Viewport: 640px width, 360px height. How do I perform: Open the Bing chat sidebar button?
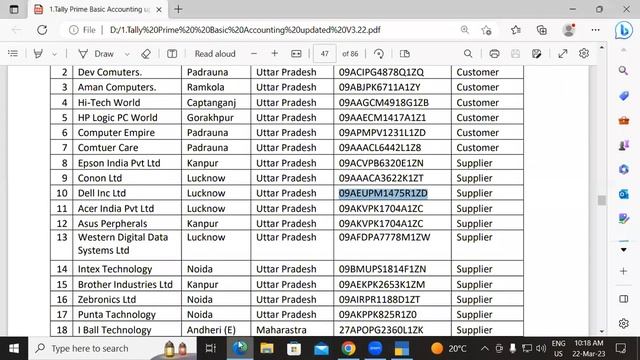(x=623, y=30)
